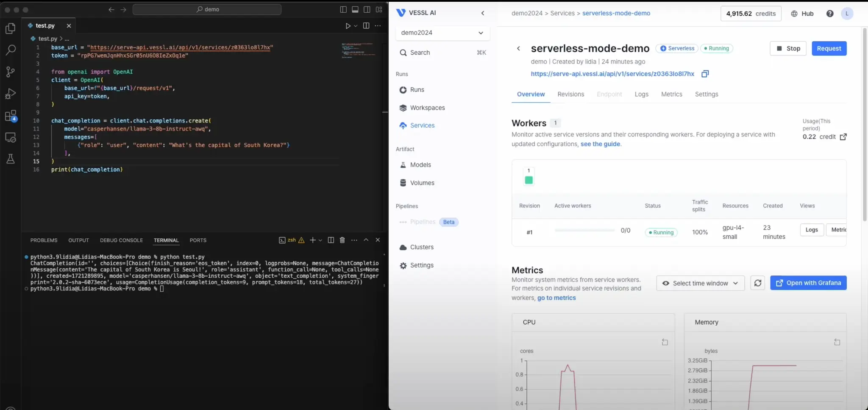Image resolution: width=868 pixels, height=410 pixels.
Task: Open Remote Explorer in VS Code activity bar
Action: coord(11,137)
